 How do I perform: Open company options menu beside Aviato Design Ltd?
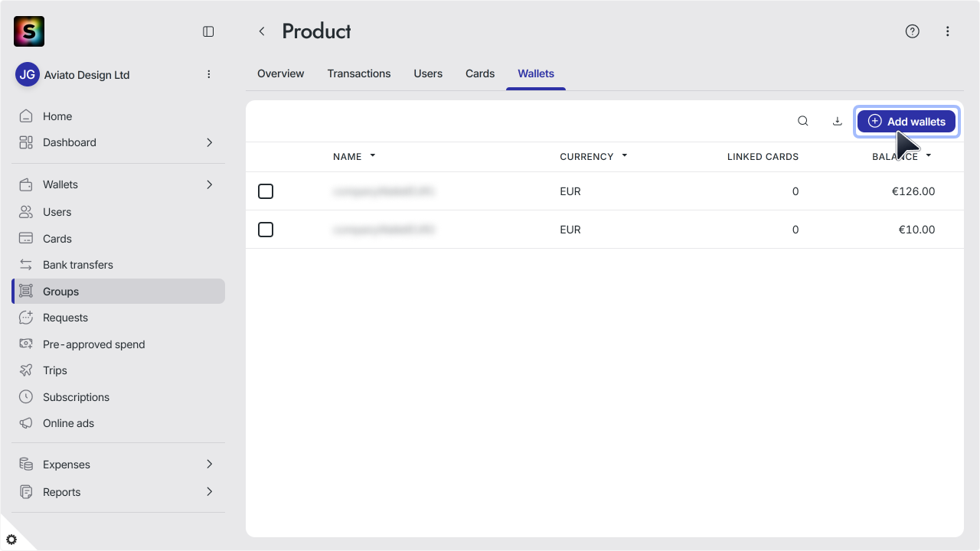pos(209,74)
